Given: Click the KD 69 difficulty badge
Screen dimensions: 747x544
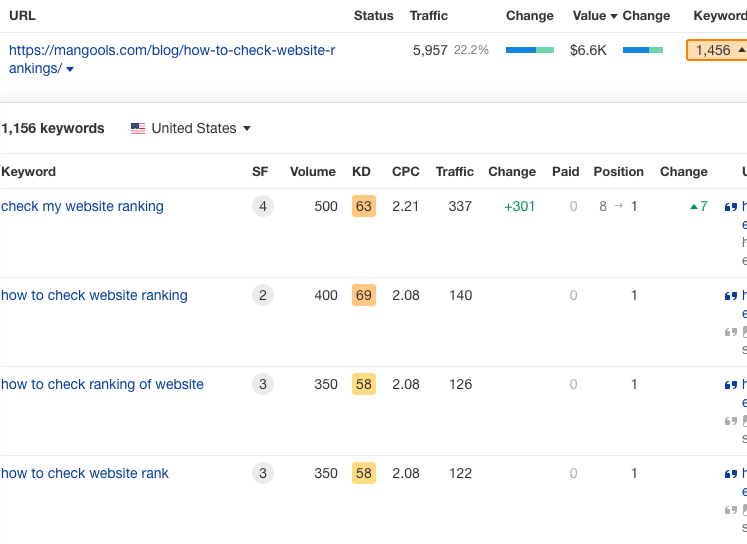Looking at the screenshot, I should (363, 296).
